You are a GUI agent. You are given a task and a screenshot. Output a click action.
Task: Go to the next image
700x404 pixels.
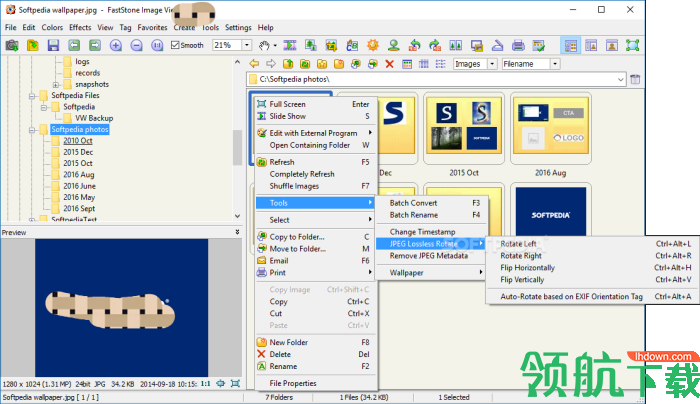point(95,45)
